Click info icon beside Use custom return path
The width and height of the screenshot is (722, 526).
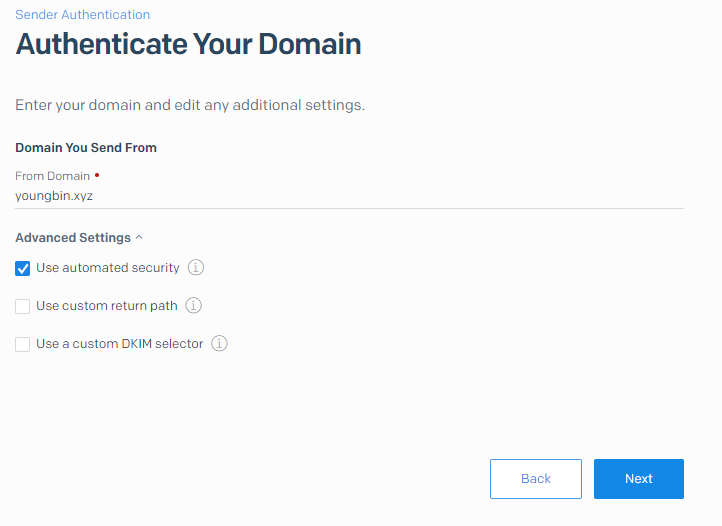(195, 306)
